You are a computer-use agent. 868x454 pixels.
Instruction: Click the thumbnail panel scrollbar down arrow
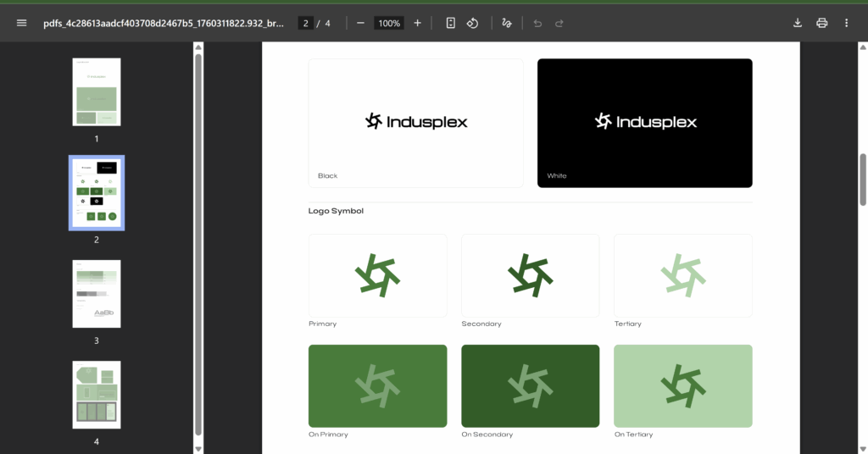click(198, 448)
